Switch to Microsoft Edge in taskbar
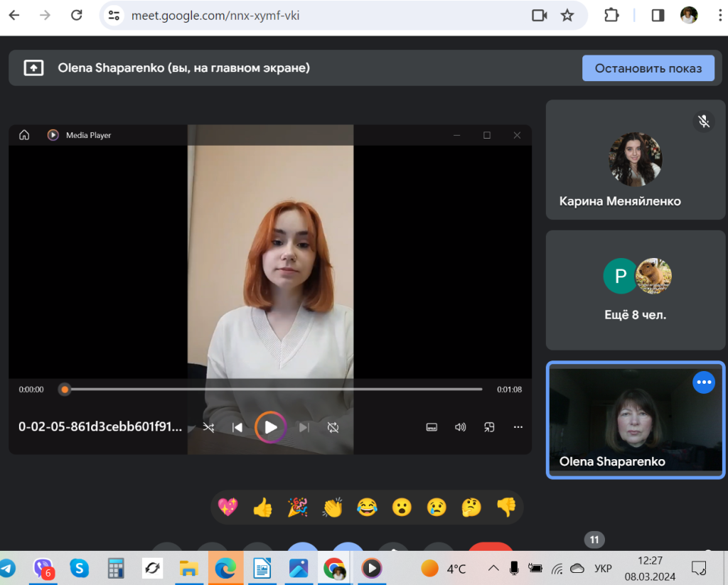 coord(225,568)
